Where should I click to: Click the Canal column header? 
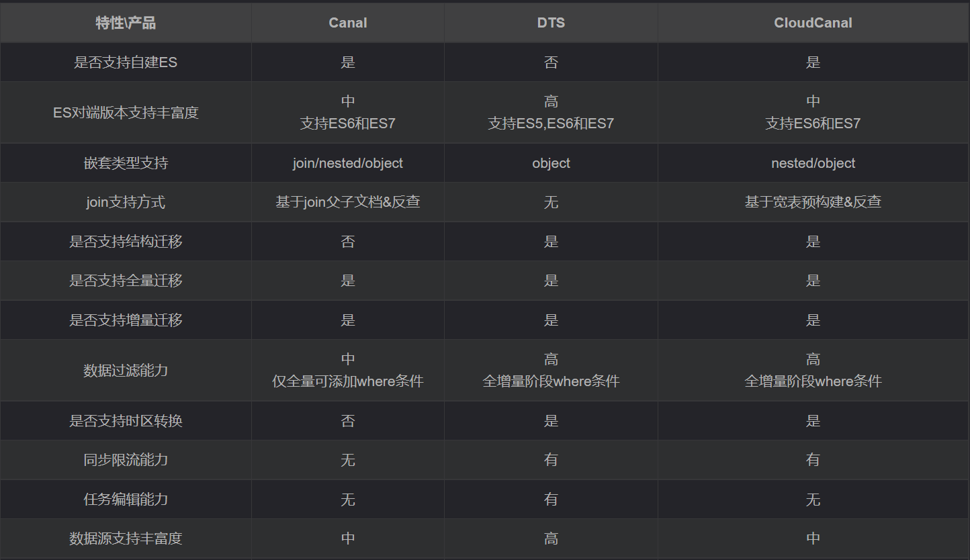(x=347, y=23)
